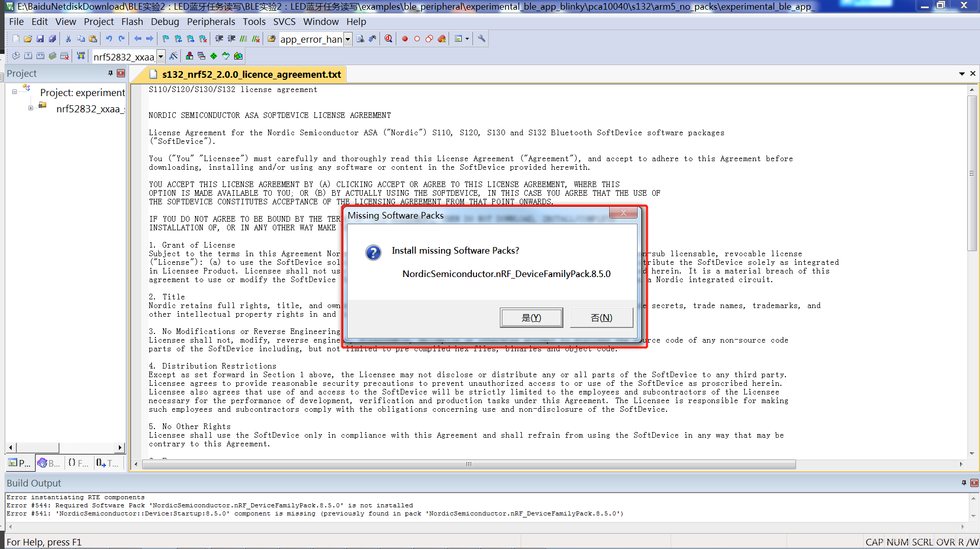Viewport: 980px width, 549px height.
Task: Create a new file via toolbar
Action: pos(16,39)
